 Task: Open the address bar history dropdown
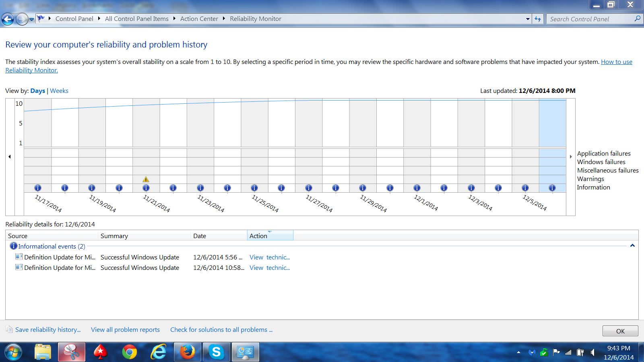pos(528,19)
